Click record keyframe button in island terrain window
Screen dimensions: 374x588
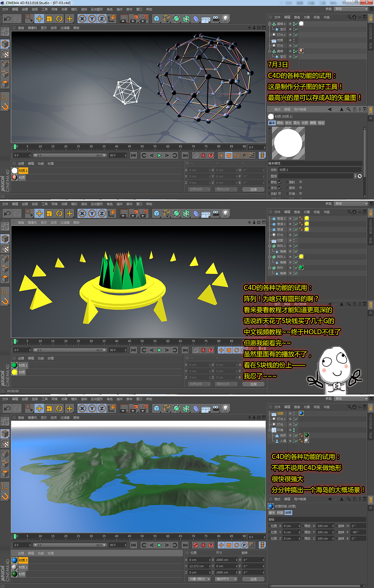pos(195,545)
